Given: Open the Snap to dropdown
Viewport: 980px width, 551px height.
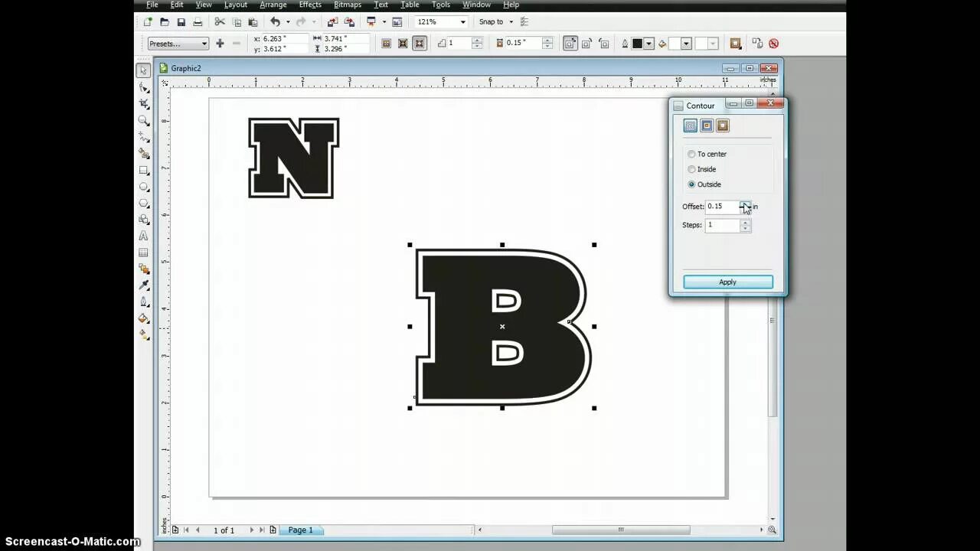Looking at the screenshot, I should [x=495, y=22].
